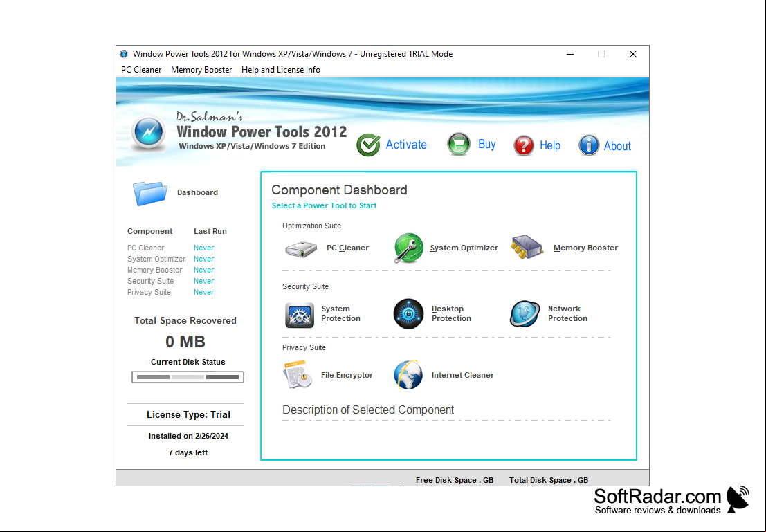Click Select a Power Tool to Start text

324,205
